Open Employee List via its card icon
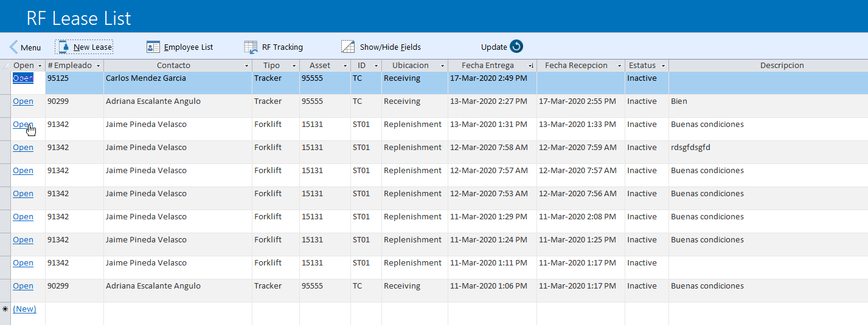868x325 pixels. [153, 47]
